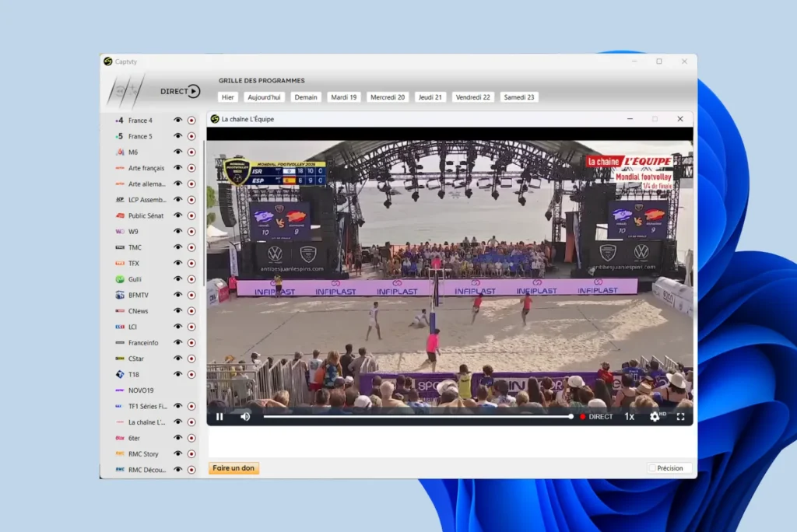The image size is (797, 532).
Task: Click the channel list scrollbar
Action: (x=204, y=213)
